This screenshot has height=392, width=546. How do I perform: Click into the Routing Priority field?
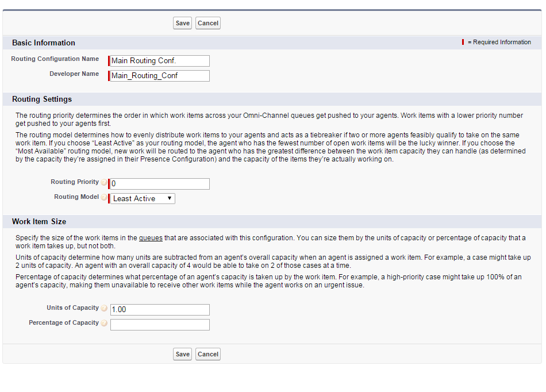click(x=160, y=184)
